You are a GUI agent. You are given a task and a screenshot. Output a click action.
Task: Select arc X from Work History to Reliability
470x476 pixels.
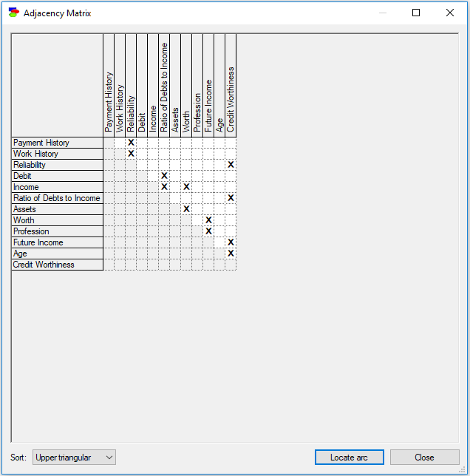[x=131, y=154]
